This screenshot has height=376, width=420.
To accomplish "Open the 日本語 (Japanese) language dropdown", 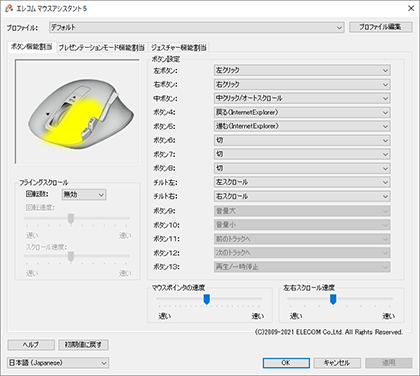I will pos(58,363).
